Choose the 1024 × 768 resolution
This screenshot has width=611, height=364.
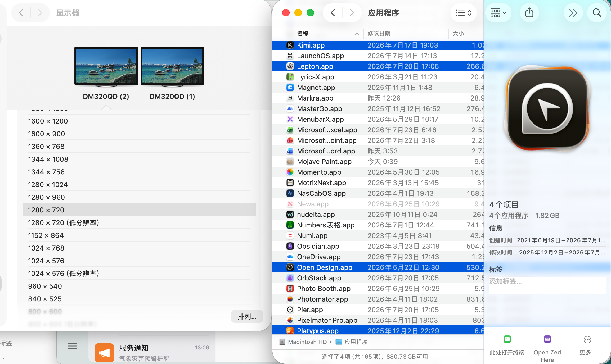pyautogui.click(x=139, y=248)
